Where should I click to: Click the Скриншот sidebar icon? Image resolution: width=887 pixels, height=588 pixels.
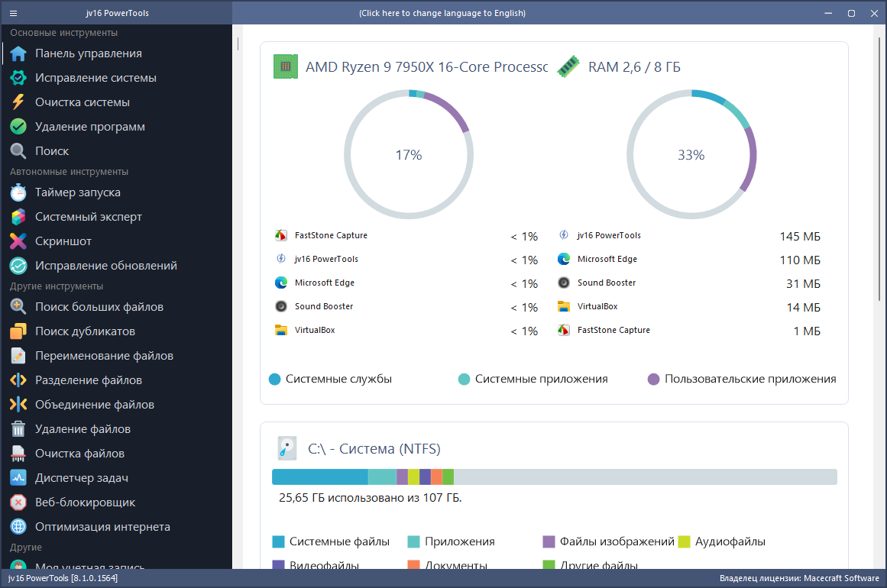pos(18,241)
